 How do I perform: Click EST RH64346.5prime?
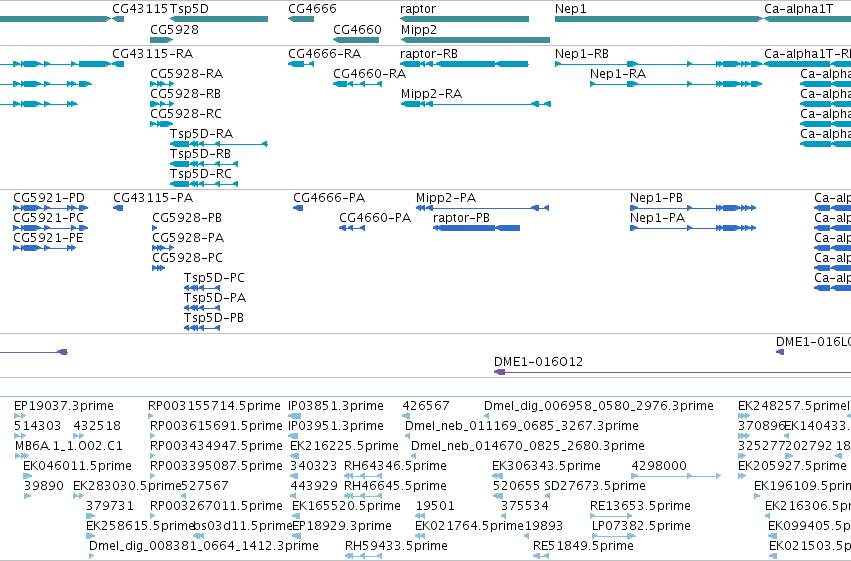click(x=395, y=467)
